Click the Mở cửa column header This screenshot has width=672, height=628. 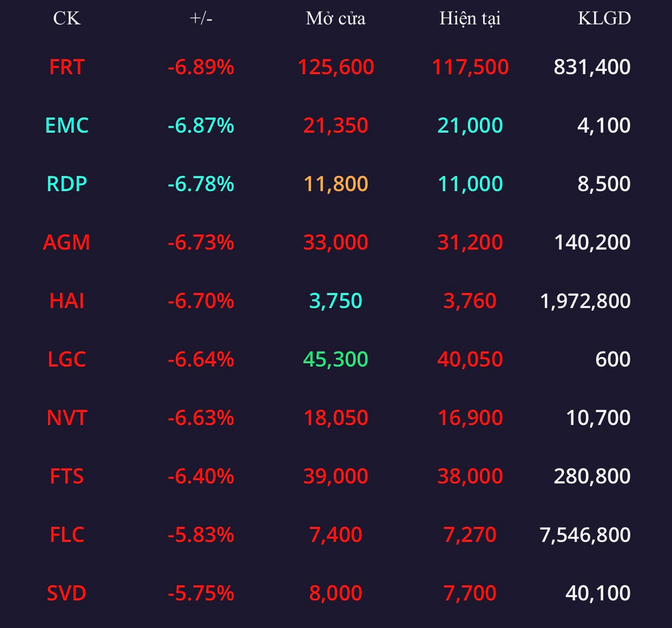336,19
